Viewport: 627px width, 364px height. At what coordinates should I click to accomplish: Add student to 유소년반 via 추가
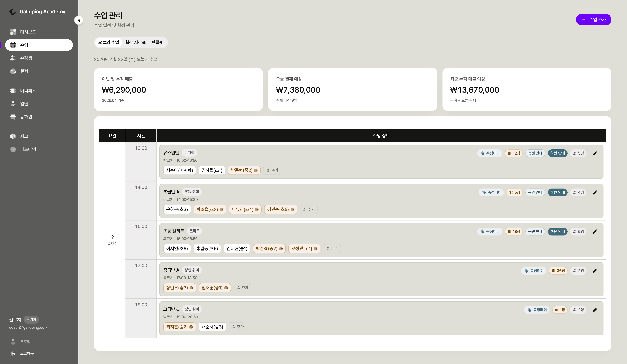(272, 170)
